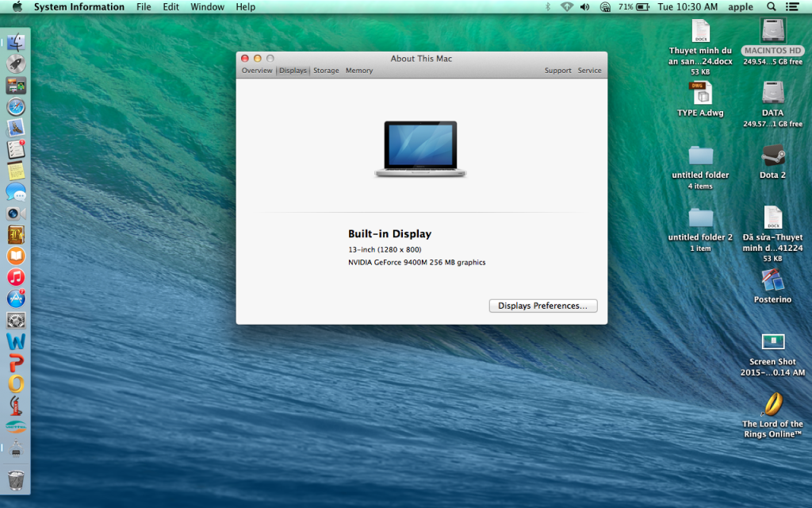
Task: Launch Safari compass icon in dock
Action: click(16, 107)
